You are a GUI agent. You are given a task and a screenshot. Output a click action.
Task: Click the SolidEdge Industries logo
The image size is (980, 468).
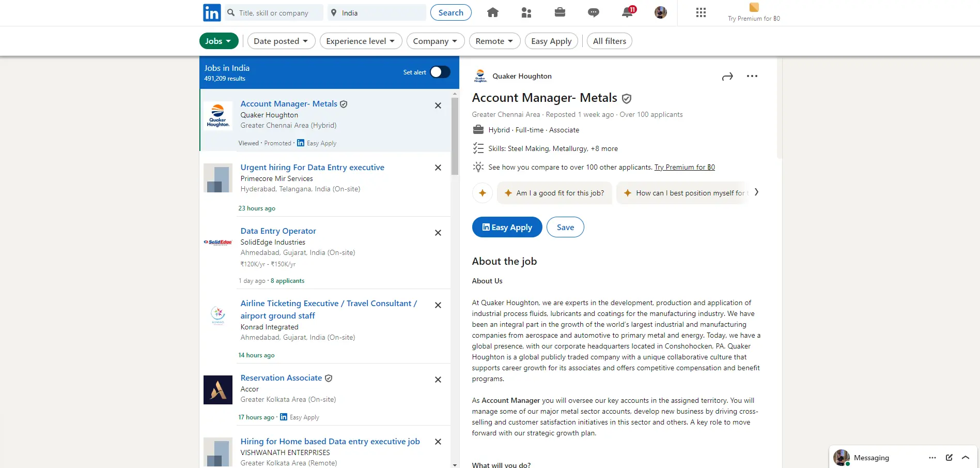(218, 242)
